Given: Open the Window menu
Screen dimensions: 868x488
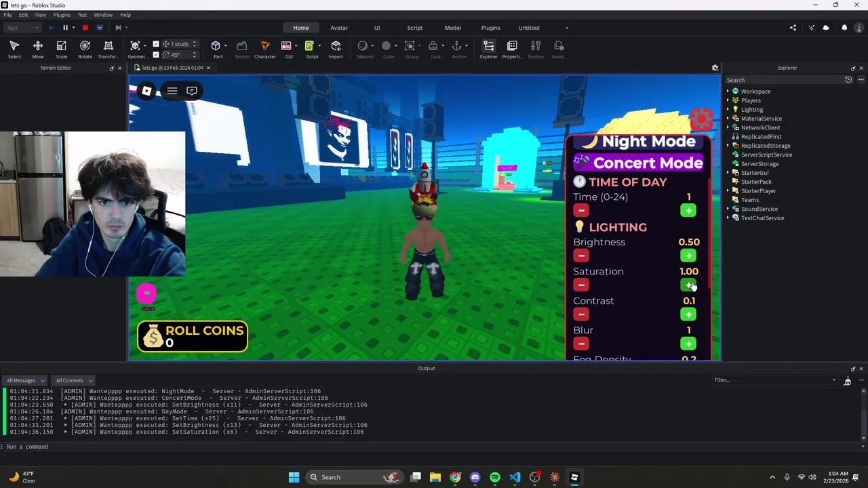Looking at the screenshot, I should pyautogui.click(x=103, y=15).
